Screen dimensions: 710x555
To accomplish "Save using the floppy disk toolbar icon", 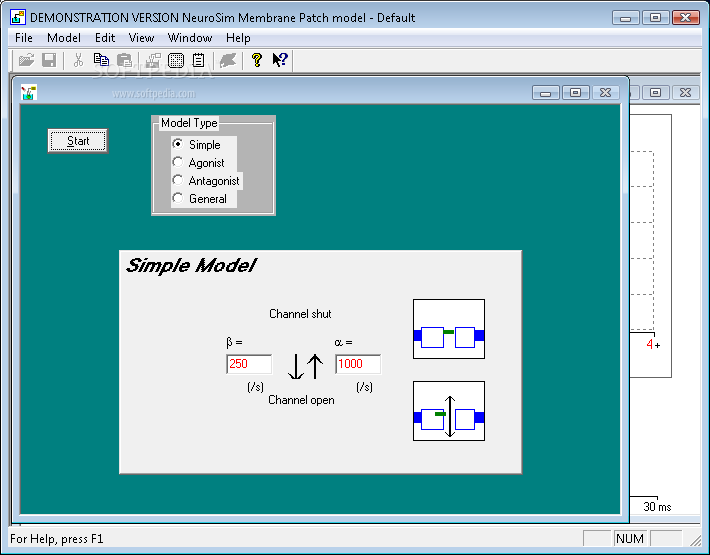I will point(49,60).
